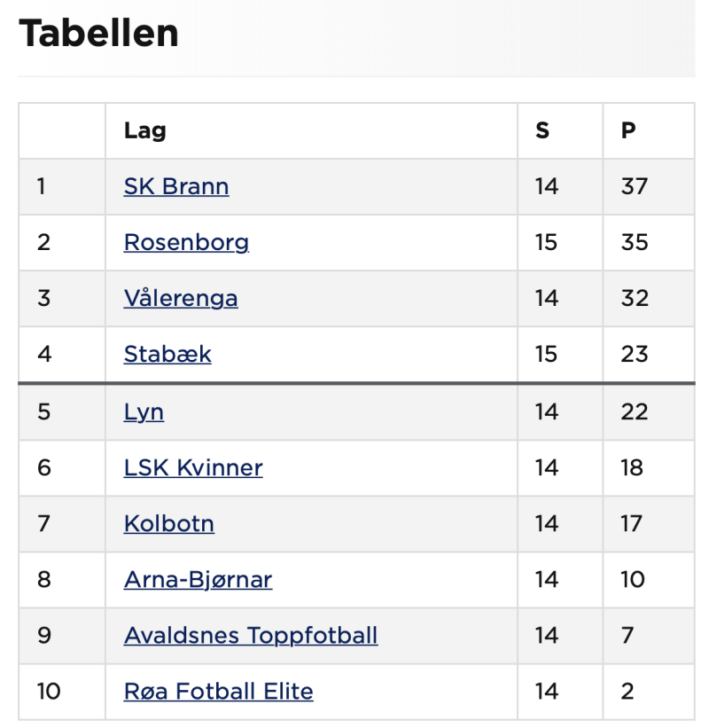The height and width of the screenshot is (728, 709).
Task: Select the Arna-Bjørnar team link
Action: click(198, 580)
